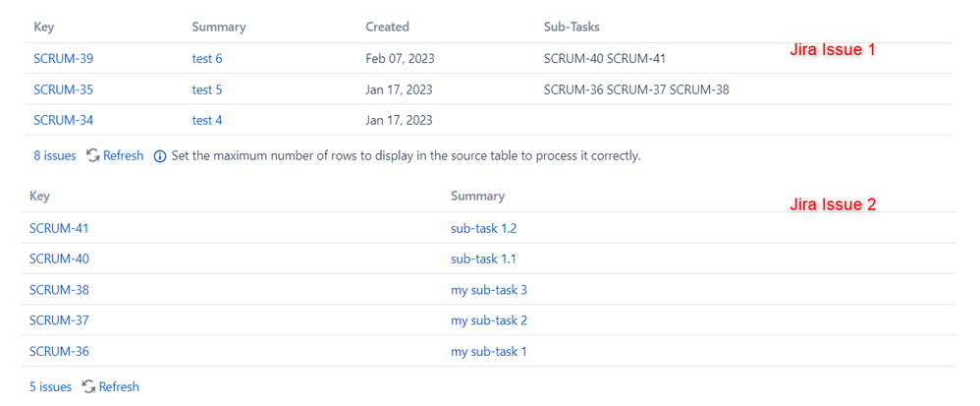Open the 'test 4' summary link
Image resolution: width=980 pixels, height=406 pixels.
(x=207, y=120)
